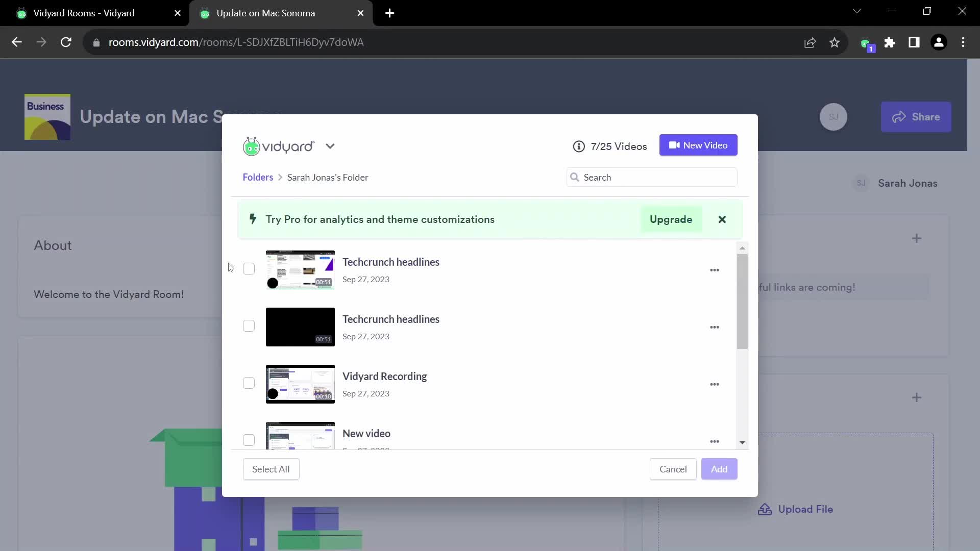Image resolution: width=980 pixels, height=551 pixels.
Task: Click the info icon next to 7/25 Videos
Action: click(577, 146)
